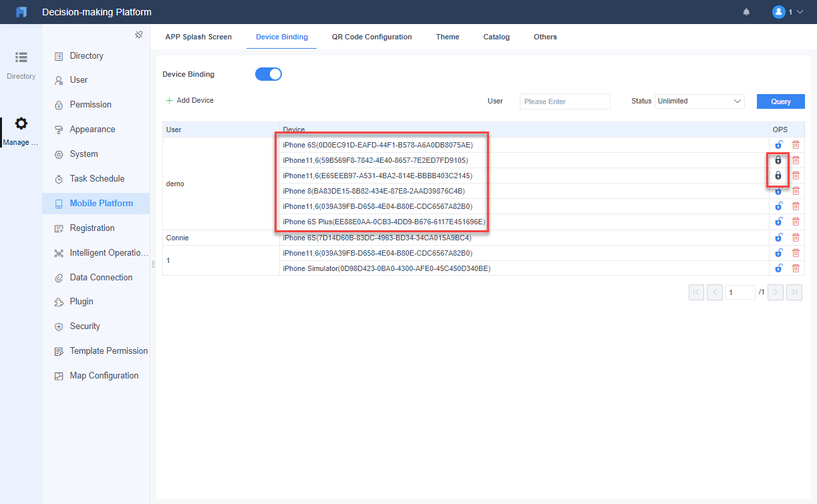
Task: Open the Directory list icon in left rail
Action: pyautogui.click(x=21, y=57)
